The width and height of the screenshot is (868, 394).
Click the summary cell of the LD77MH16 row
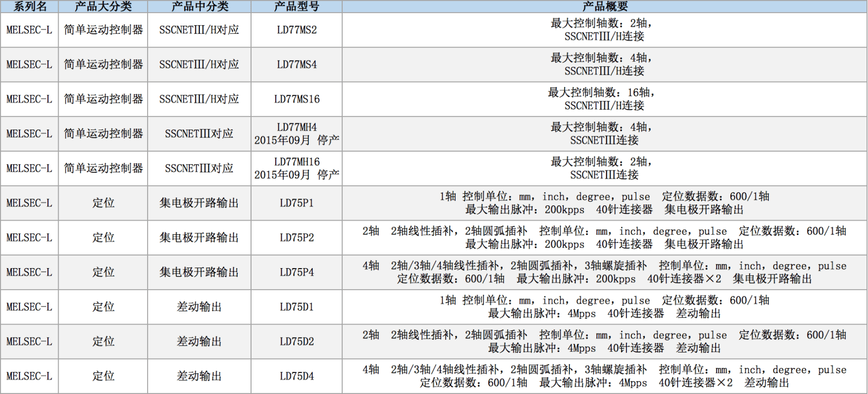click(604, 169)
